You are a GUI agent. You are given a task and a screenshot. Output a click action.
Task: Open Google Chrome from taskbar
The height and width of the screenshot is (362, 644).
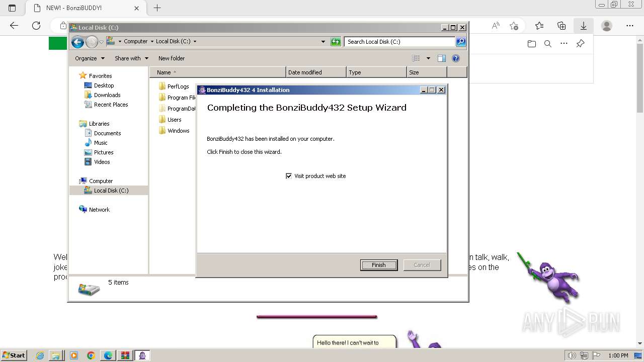[x=91, y=355]
